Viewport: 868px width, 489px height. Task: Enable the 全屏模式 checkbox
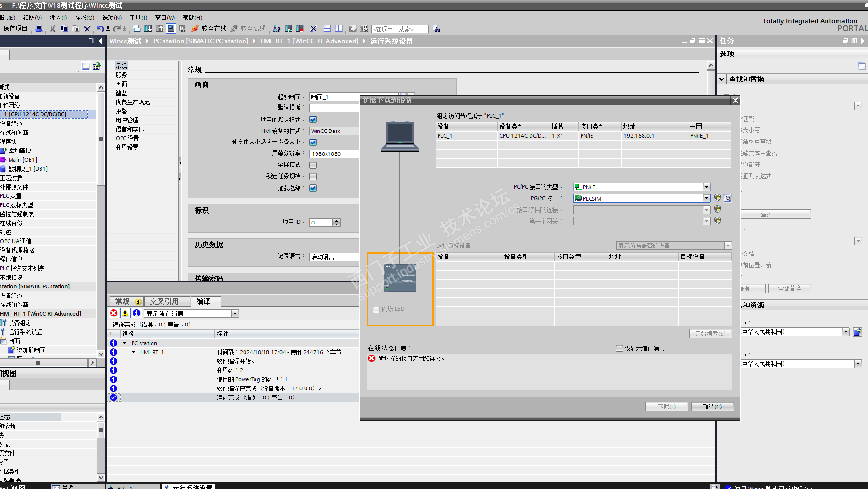(x=313, y=165)
